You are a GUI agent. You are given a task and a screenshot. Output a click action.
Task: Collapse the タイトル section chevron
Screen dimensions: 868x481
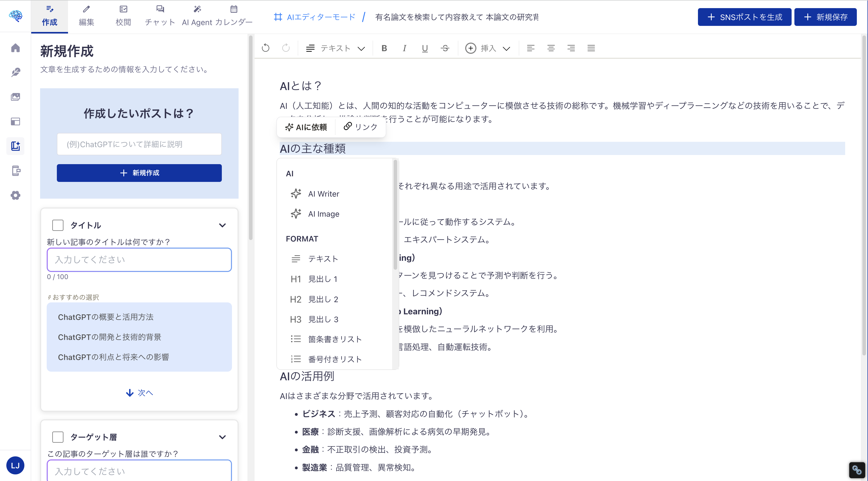pyautogui.click(x=222, y=225)
